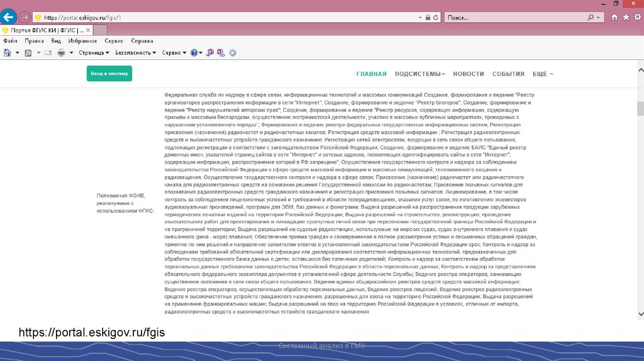Click the Read Mail envelope icon
The width and height of the screenshot is (644, 361).
point(48,53)
